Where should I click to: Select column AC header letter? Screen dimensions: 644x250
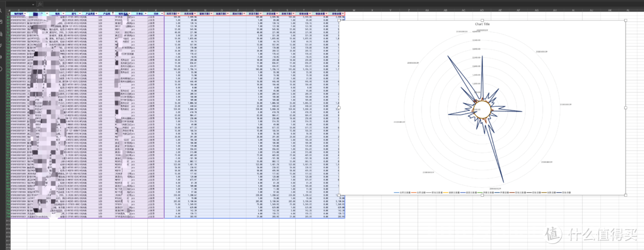pos(464,10)
